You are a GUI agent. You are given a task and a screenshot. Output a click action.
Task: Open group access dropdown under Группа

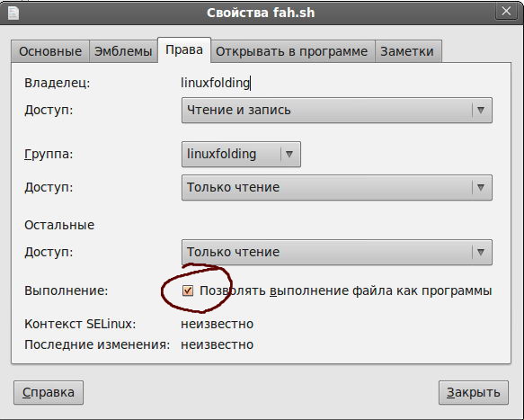337,188
